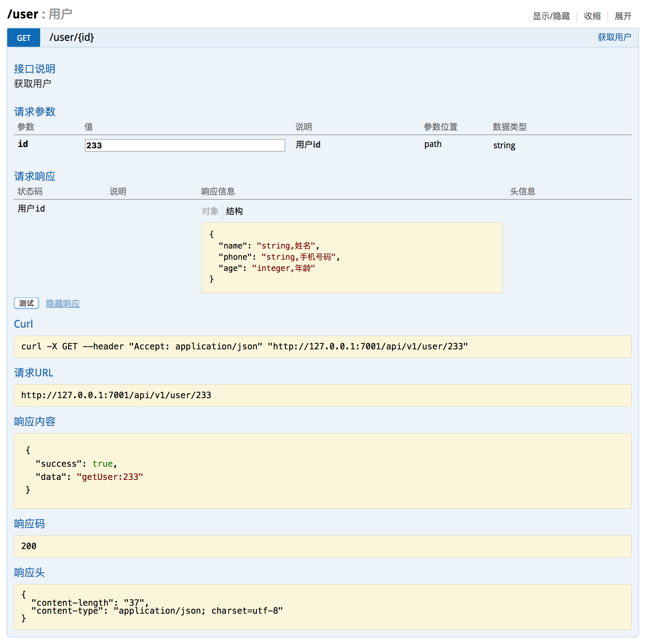The height and width of the screenshot is (644, 645).
Task: Switch to the 结构 tab
Action: coord(234,211)
